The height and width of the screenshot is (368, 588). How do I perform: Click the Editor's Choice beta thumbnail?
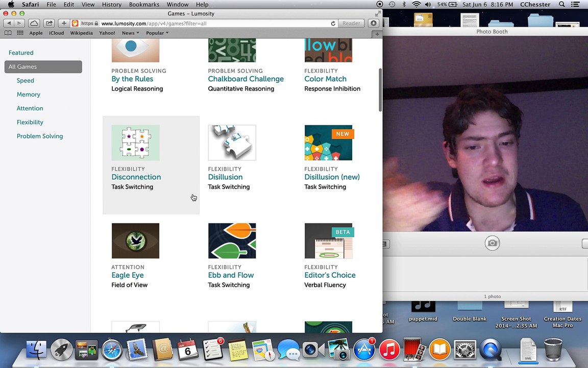point(329,241)
